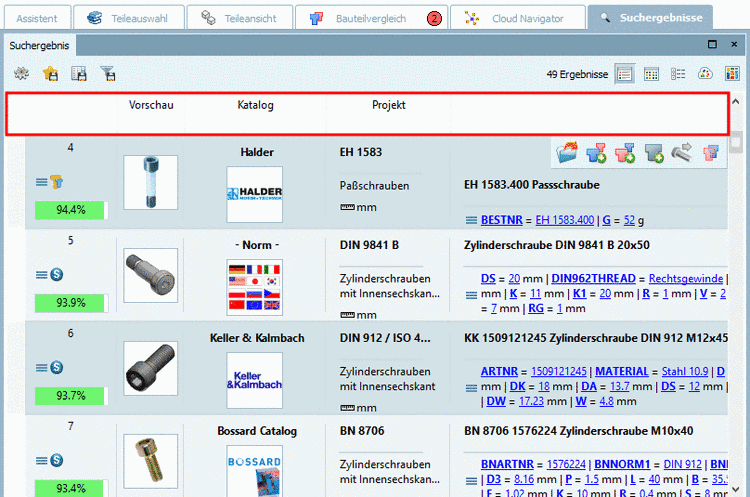Select text EH 1583.400 Passschraube
This screenshot has height=497, width=750.
(x=531, y=185)
